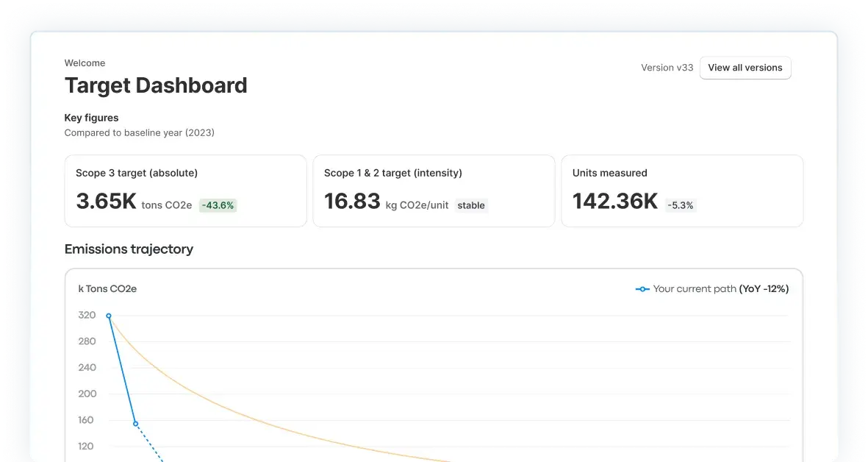Click 'Compared to baseline year (2023)' text

click(x=140, y=132)
